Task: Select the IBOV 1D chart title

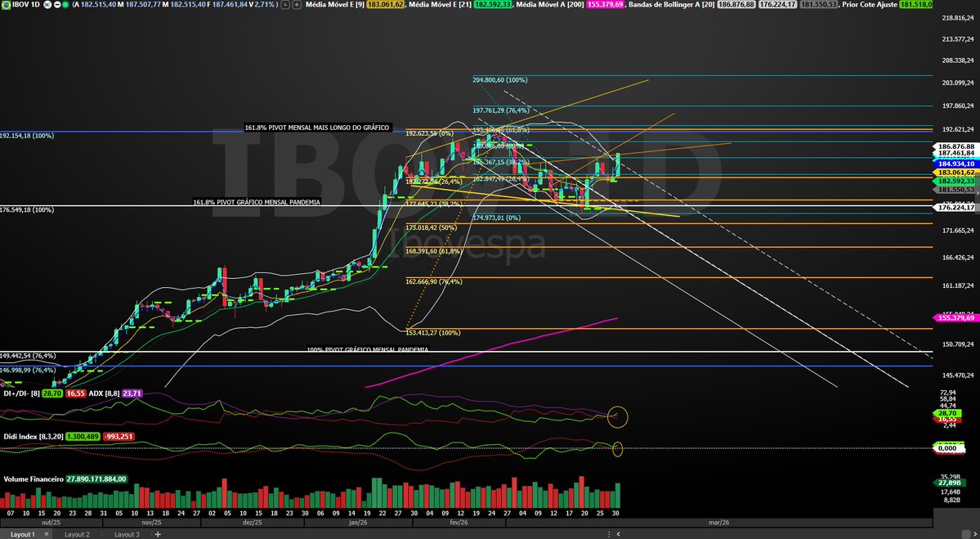Action: [25, 4]
